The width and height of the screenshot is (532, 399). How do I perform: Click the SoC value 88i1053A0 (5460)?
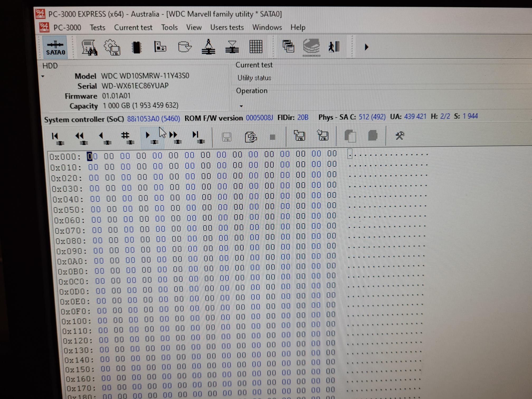click(x=154, y=119)
